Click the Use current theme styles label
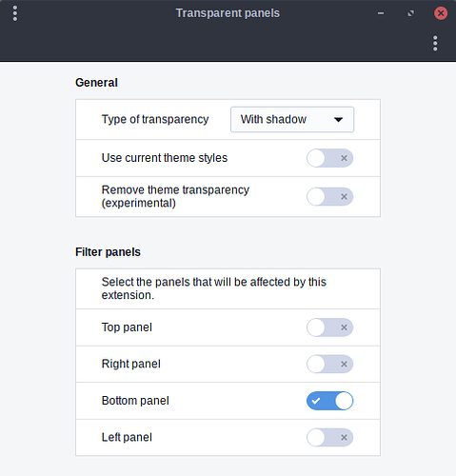 pyautogui.click(x=165, y=158)
